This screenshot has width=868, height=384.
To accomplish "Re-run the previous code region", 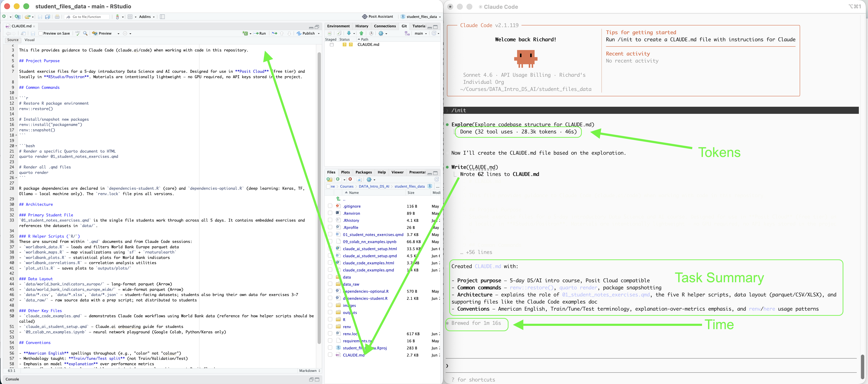I will (x=275, y=33).
